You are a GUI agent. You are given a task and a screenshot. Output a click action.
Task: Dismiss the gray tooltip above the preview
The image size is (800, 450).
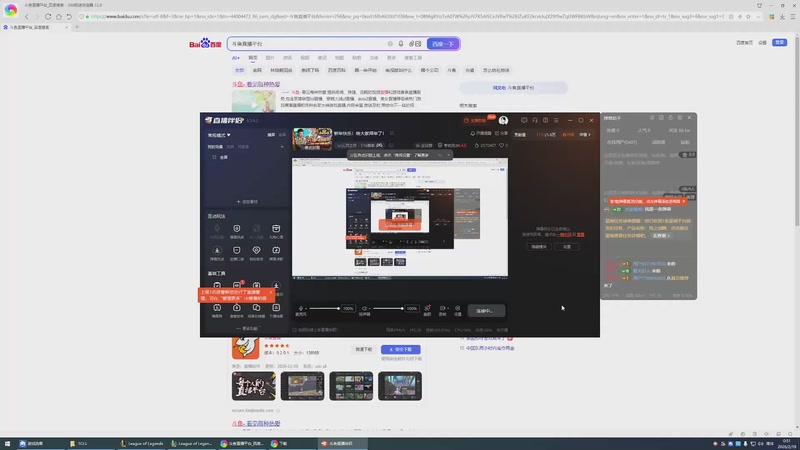448,155
